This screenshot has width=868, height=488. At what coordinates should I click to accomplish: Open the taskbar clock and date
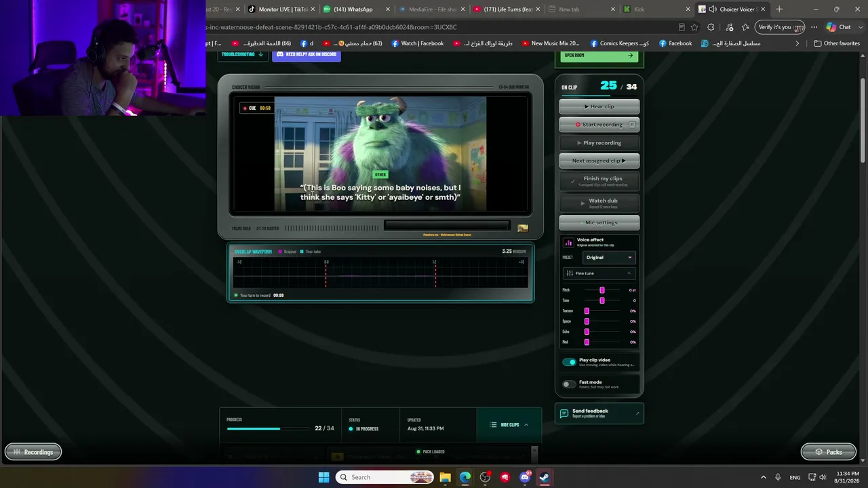(x=848, y=477)
